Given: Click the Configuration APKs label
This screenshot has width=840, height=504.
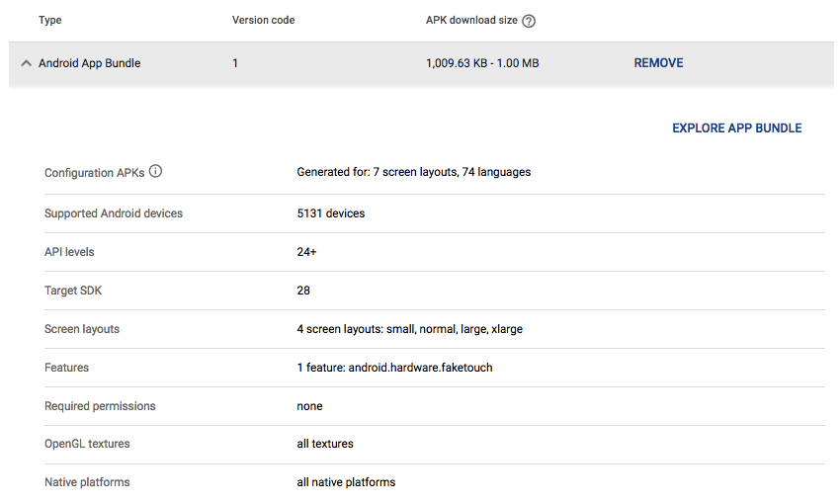Looking at the screenshot, I should tap(94, 173).
